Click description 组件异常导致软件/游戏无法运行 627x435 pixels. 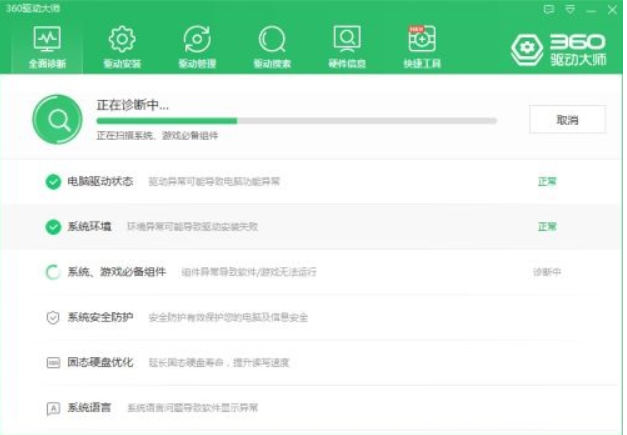[249, 272]
